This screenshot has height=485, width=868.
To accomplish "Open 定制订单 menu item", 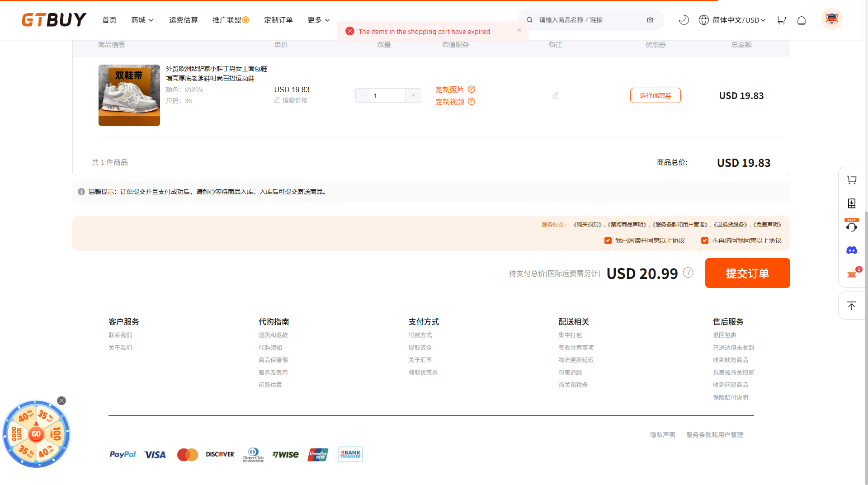I will 278,20.
